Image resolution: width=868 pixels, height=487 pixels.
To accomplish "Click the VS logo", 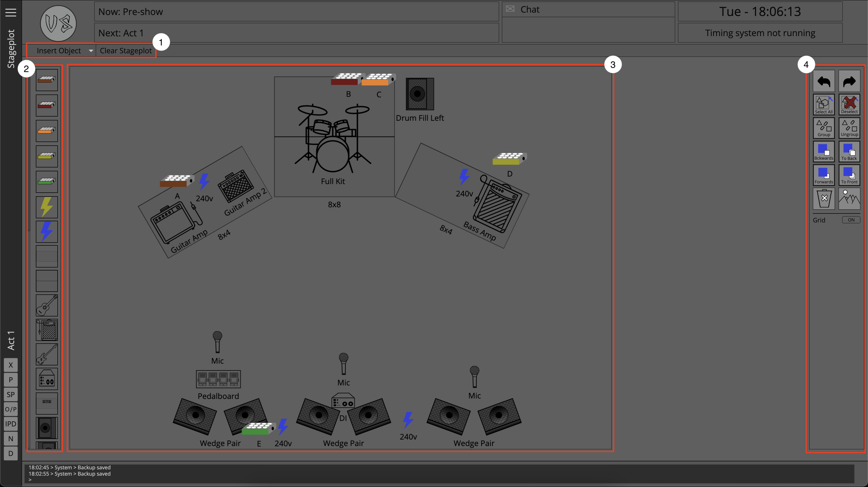I will click(58, 24).
